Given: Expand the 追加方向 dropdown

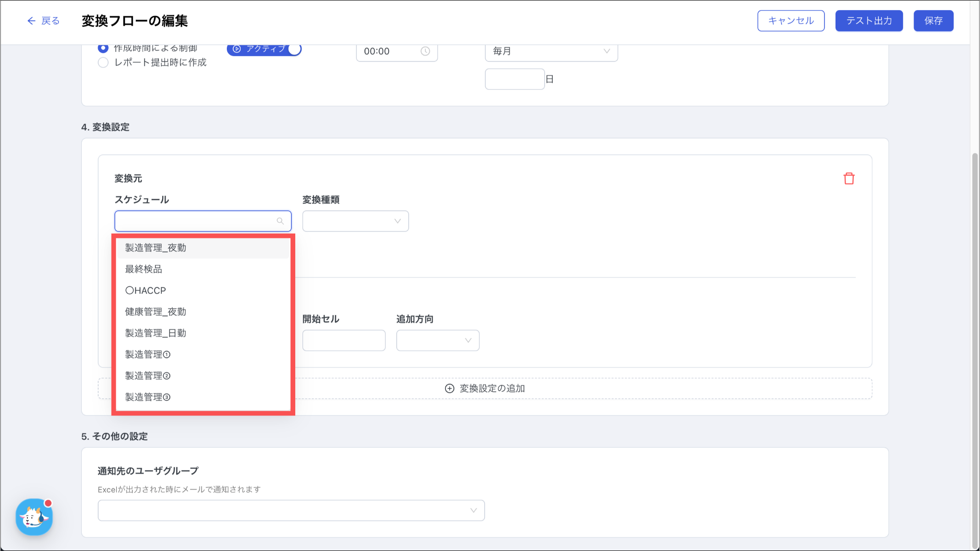Looking at the screenshot, I should coord(437,340).
